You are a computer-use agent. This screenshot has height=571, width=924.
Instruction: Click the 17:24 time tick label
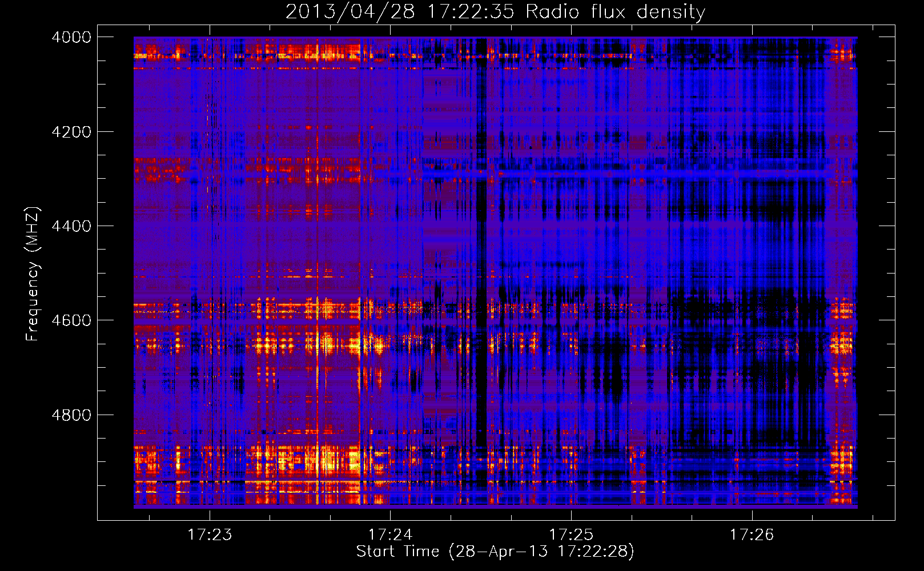[391, 534]
